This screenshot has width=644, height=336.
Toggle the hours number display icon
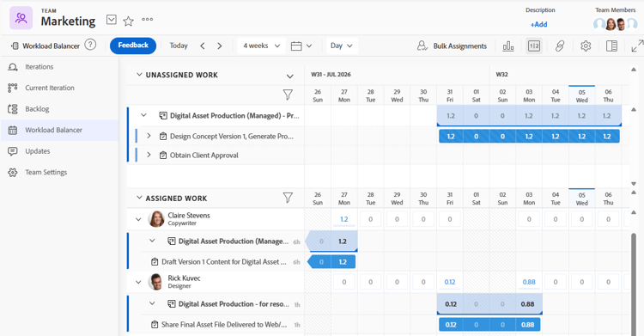[534, 46]
